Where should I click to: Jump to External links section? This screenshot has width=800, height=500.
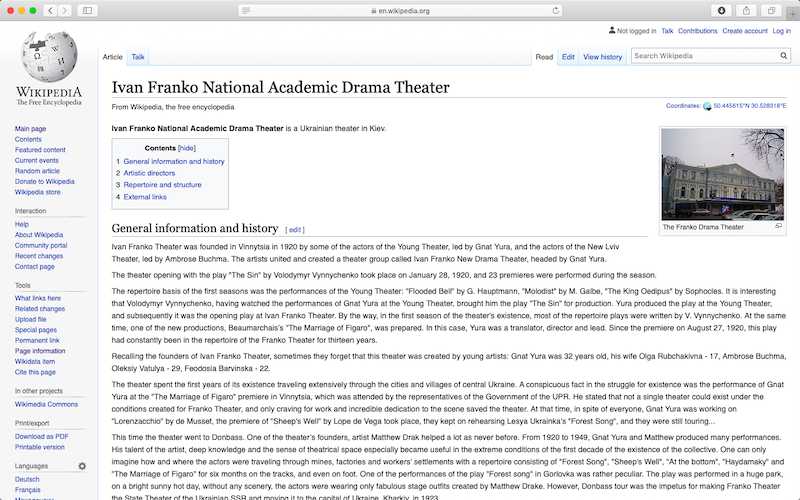(x=145, y=197)
